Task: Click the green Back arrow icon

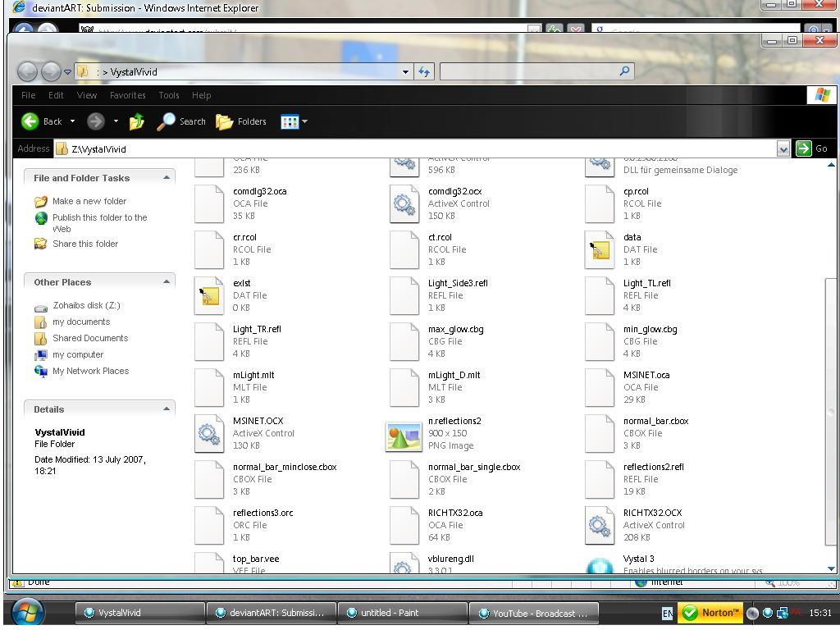Action: click(30, 121)
